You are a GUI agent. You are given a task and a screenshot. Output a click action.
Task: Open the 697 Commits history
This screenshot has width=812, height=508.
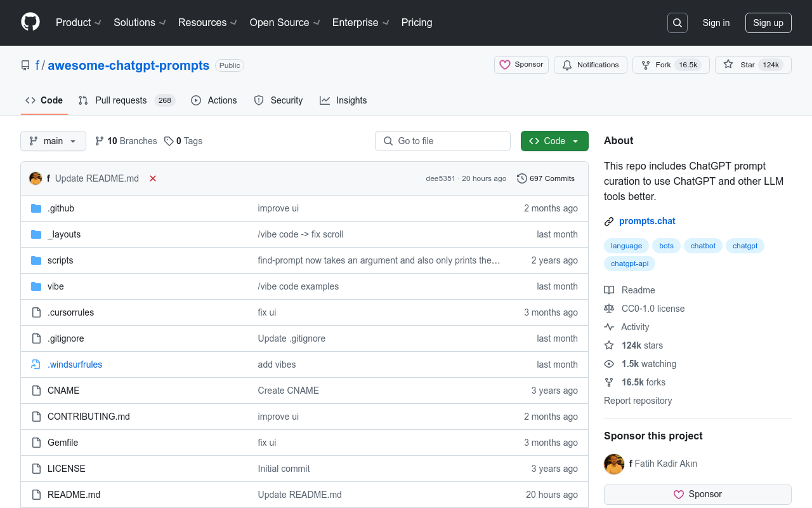(x=546, y=178)
